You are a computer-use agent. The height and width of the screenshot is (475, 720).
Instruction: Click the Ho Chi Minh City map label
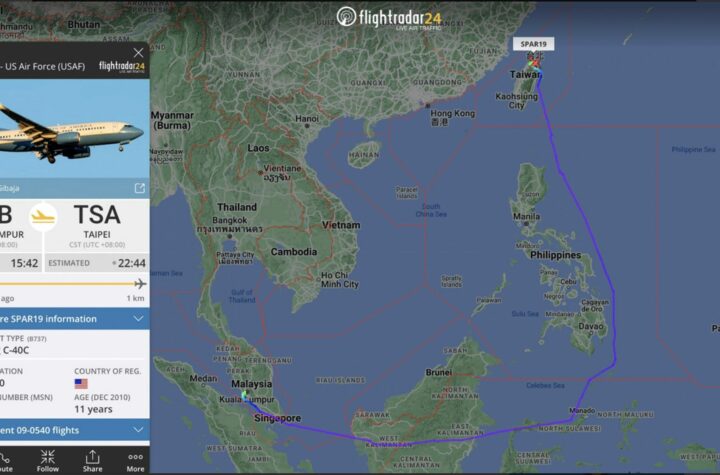(340, 280)
